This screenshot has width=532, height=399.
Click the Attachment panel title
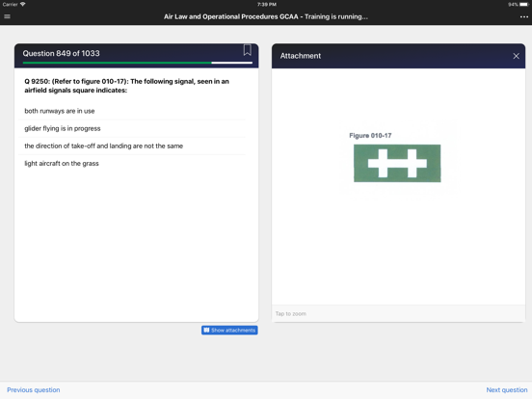coord(301,56)
